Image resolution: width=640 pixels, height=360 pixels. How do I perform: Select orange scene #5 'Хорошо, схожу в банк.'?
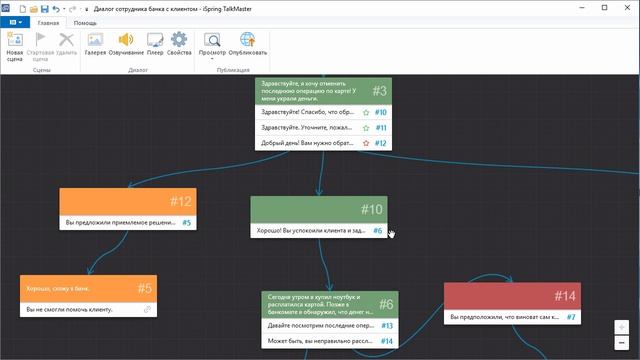click(x=88, y=289)
